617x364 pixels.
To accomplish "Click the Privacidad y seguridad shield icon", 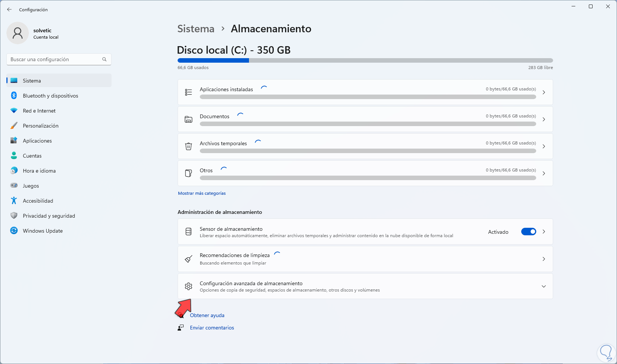I will tap(14, 216).
